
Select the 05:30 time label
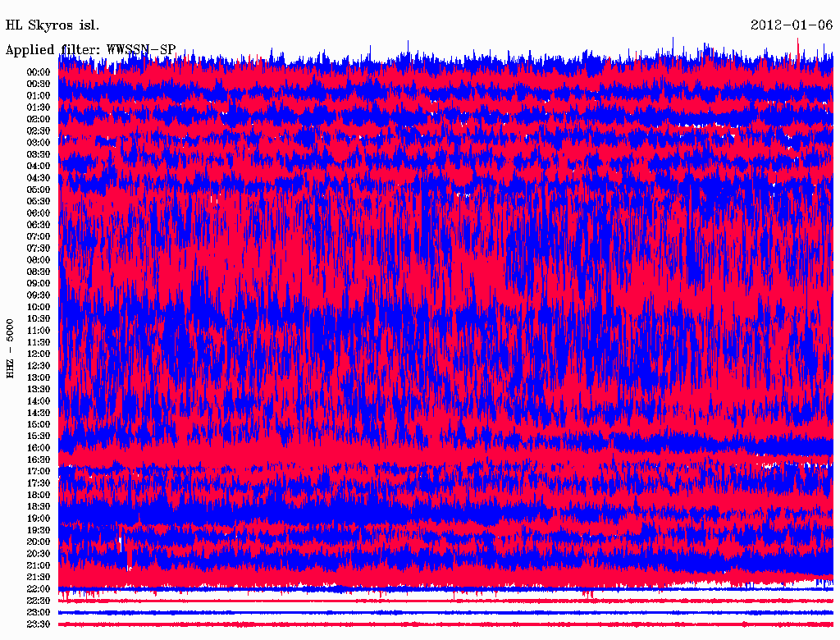click(x=39, y=202)
